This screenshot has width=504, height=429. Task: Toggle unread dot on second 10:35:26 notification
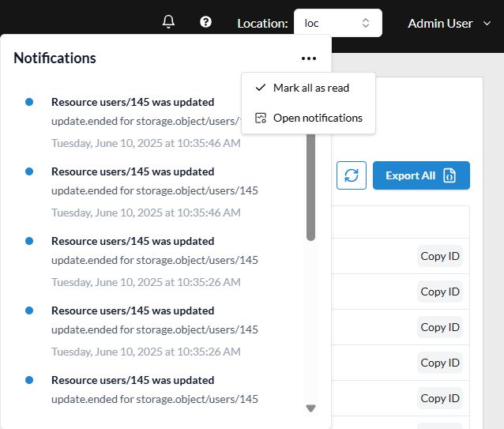(29, 310)
